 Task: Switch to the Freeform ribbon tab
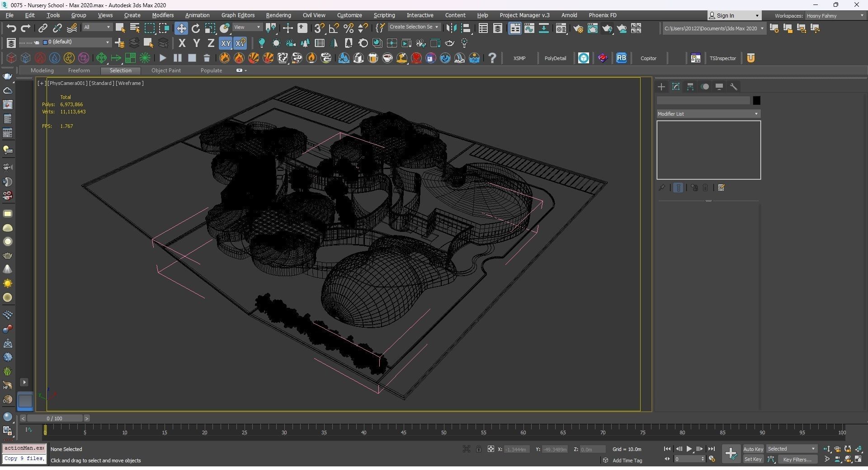(79, 70)
